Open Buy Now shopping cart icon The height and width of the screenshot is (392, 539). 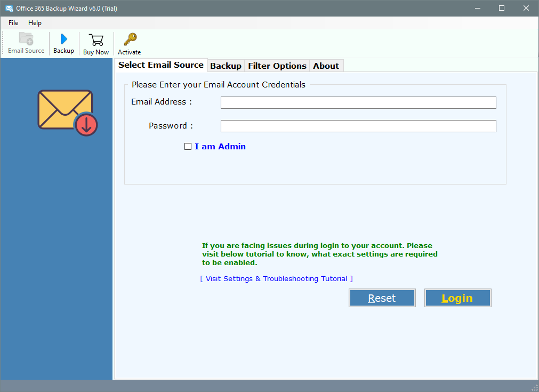96,40
